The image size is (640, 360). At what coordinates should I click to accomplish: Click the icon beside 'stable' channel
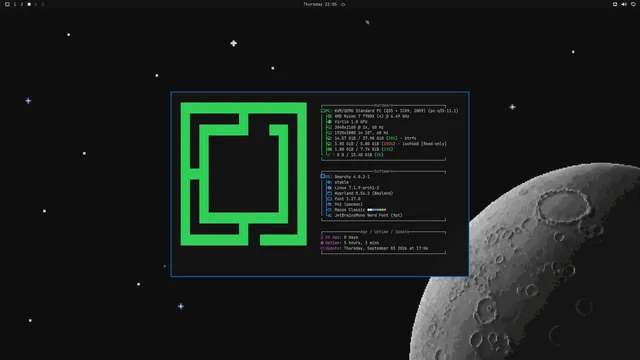(329, 182)
